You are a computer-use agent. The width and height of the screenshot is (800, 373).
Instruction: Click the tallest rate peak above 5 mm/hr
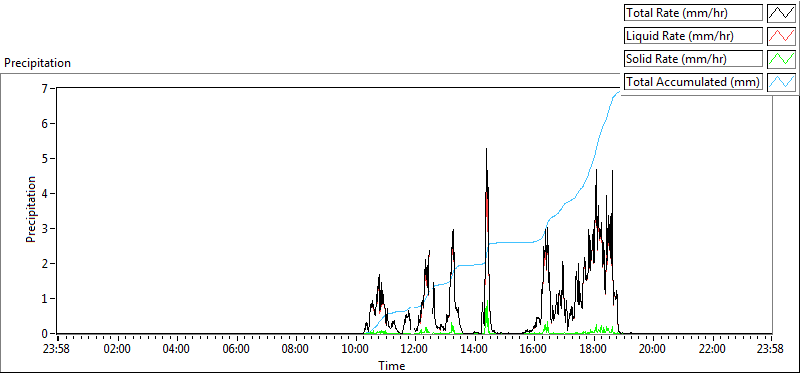tap(486, 150)
